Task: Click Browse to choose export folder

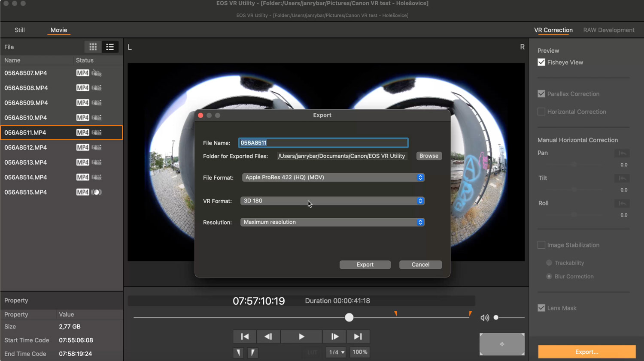Action: pyautogui.click(x=428, y=156)
